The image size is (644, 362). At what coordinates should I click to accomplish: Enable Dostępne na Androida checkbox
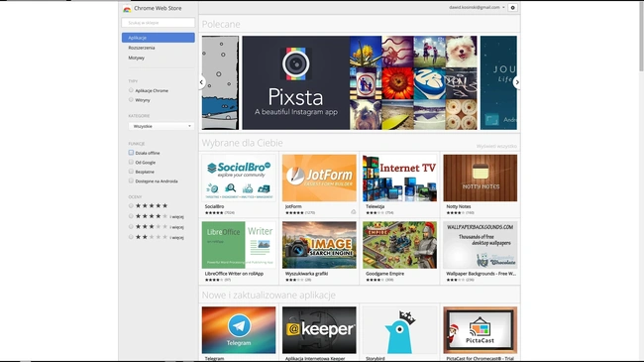point(131,181)
